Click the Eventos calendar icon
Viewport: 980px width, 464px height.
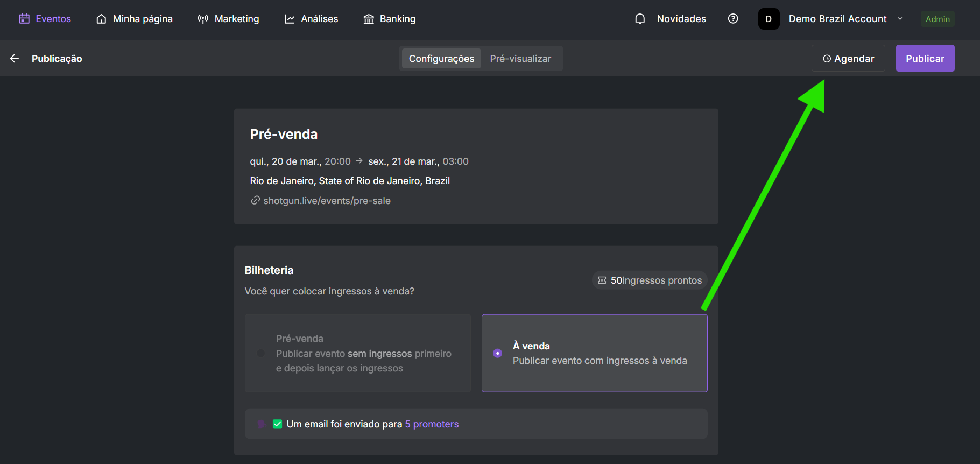(24, 19)
